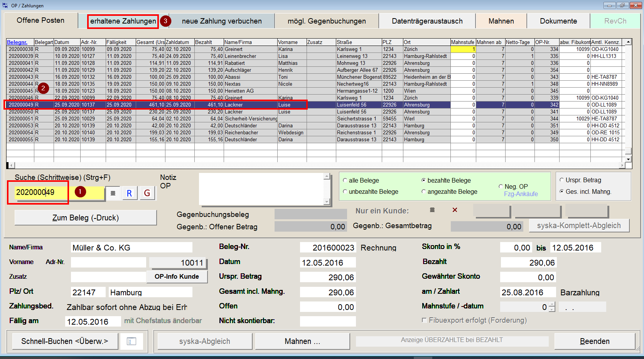Open Datenträgeraustausch tab
The height and width of the screenshot is (359, 644).
click(427, 21)
